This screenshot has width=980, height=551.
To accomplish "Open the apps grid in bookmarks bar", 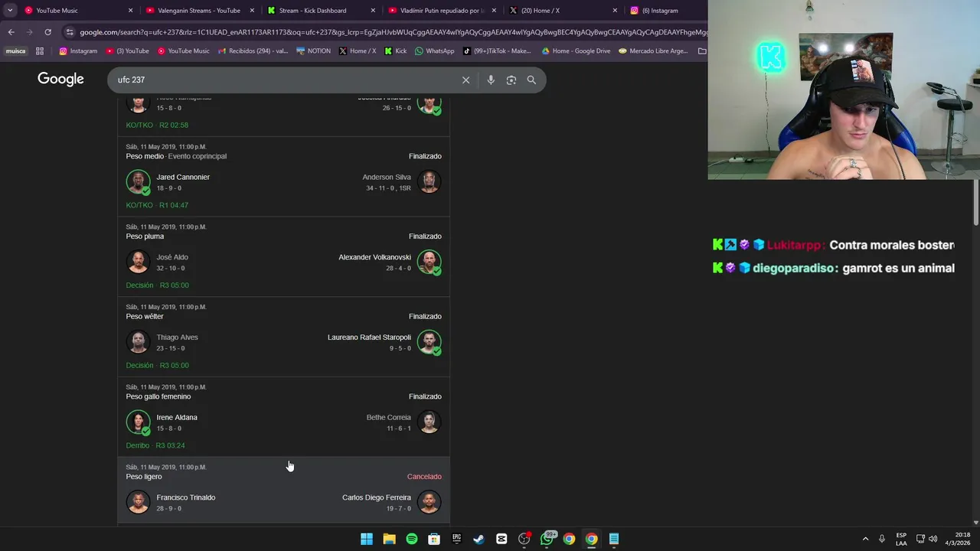I will pyautogui.click(x=40, y=51).
